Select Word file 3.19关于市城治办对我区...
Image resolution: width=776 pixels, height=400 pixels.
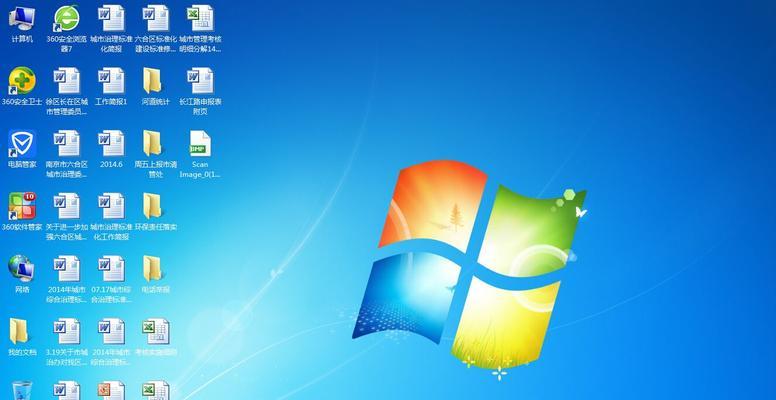point(66,342)
